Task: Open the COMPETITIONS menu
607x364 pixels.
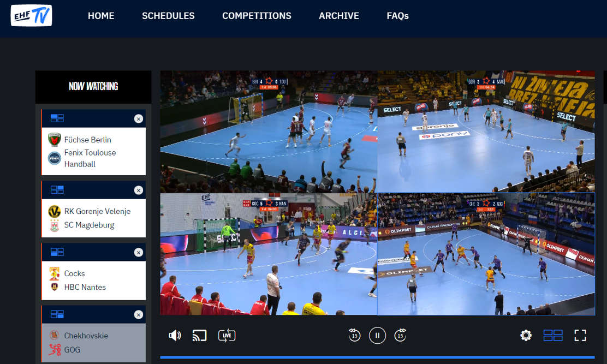Action: 257,16
